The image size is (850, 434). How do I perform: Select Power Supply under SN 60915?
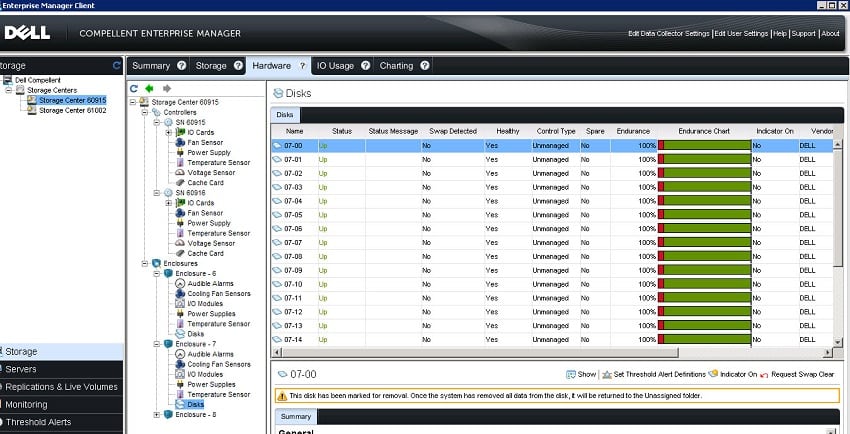pos(209,153)
